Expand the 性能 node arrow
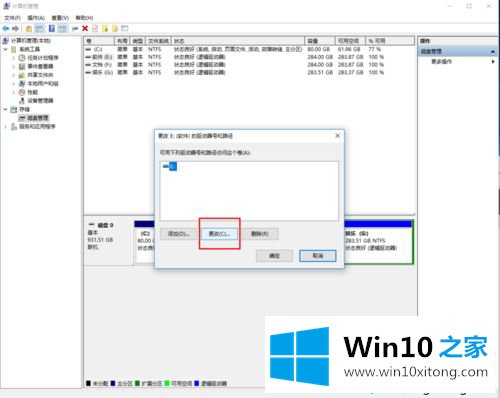The height and width of the screenshot is (398, 500). click(13, 92)
